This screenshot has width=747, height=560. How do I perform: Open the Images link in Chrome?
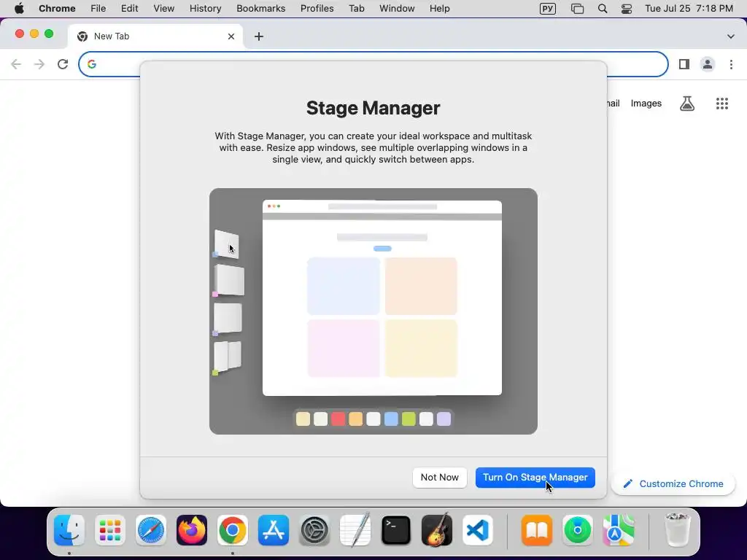tap(646, 104)
